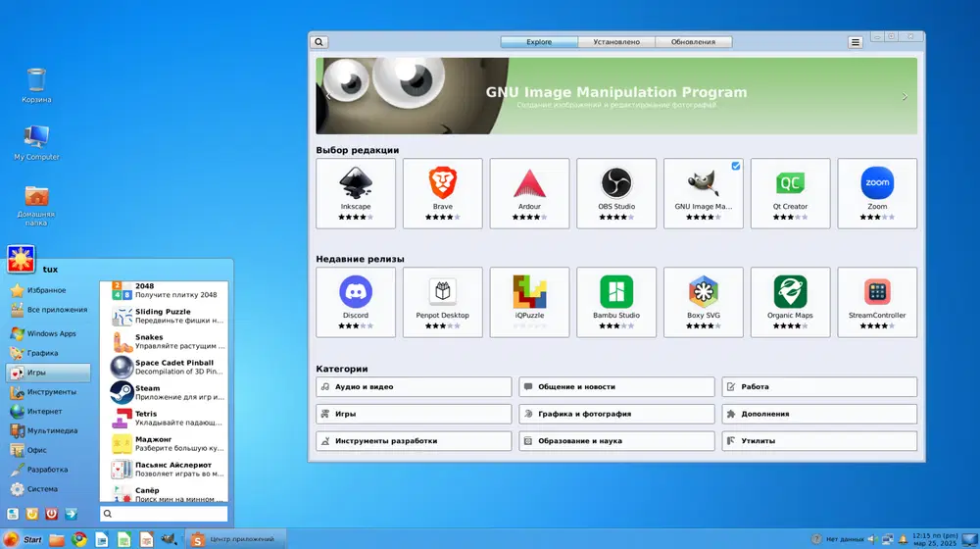Click the Start button on taskbar
This screenshot has height=549, width=980.
click(23, 539)
